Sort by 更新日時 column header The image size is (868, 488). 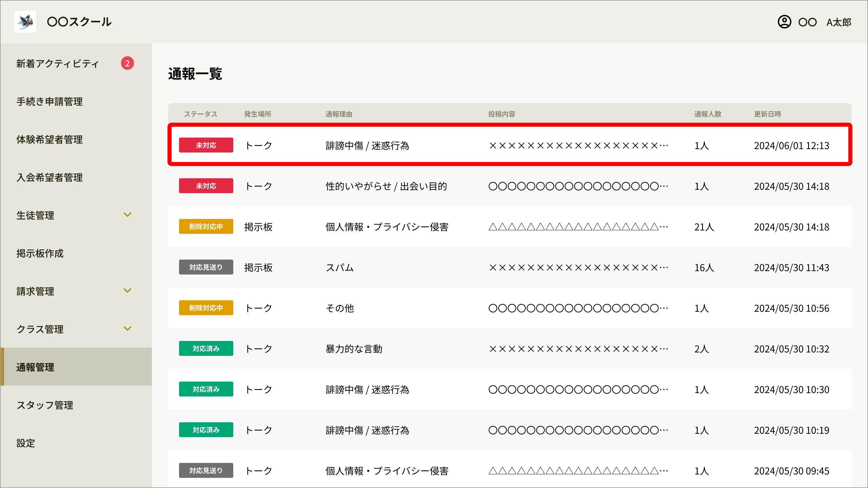(767, 114)
